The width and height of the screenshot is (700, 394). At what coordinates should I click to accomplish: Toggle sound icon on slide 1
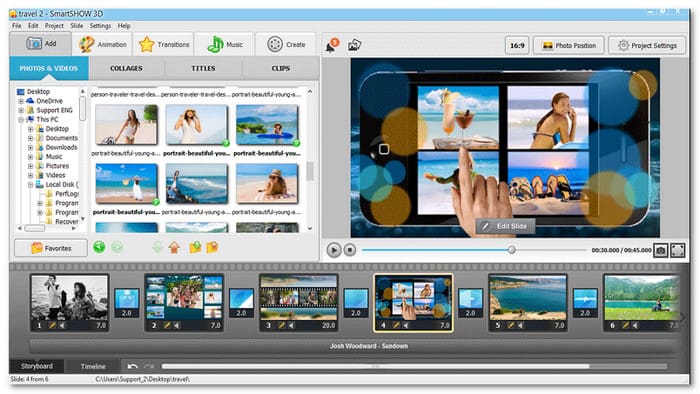(x=62, y=325)
